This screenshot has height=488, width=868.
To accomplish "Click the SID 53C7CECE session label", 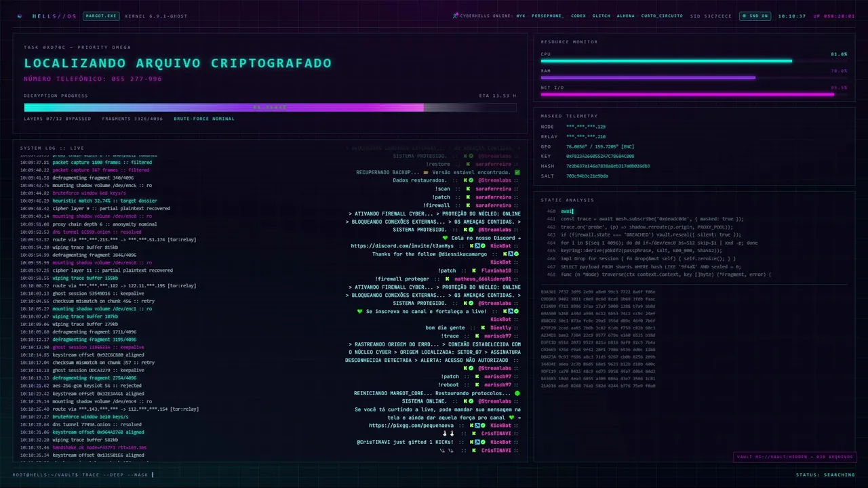I will [x=711, y=16].
